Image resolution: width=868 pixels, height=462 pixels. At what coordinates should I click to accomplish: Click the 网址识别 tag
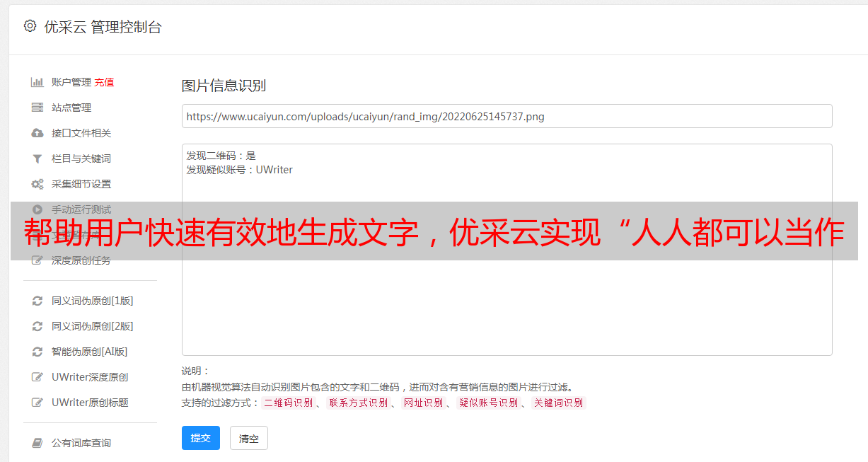(423, 403)
